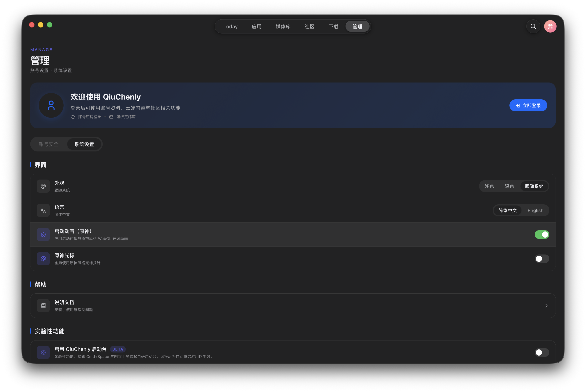The height and width of the screenshot is (392, 586).
Task: Click 应用启动时播放原神风格 WebGL 开场动画 description
Action: tap(91, 239)
